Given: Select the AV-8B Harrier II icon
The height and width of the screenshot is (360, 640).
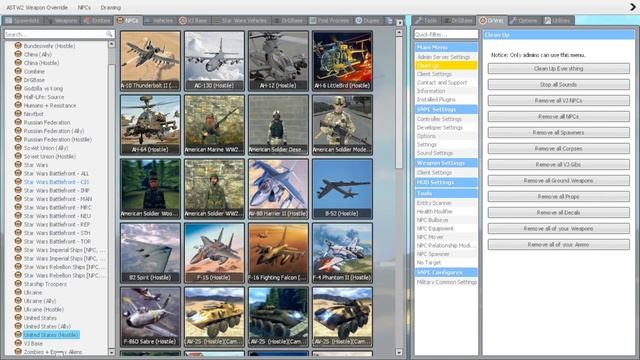Looking at the screenshot, I should [x=278, y=189].
